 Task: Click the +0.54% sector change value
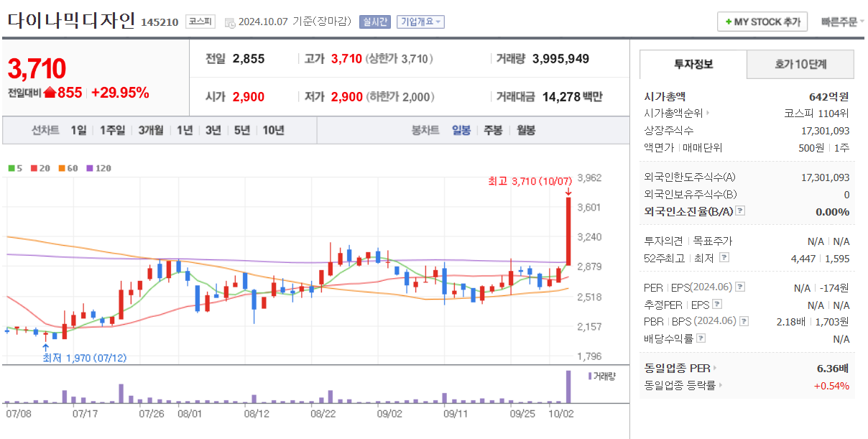point(831,385)
